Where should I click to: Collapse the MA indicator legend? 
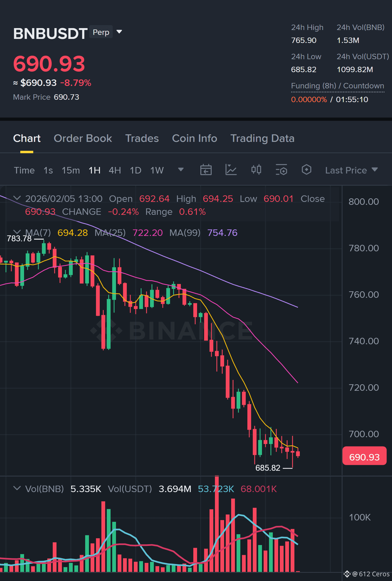[x=17, y=232]
